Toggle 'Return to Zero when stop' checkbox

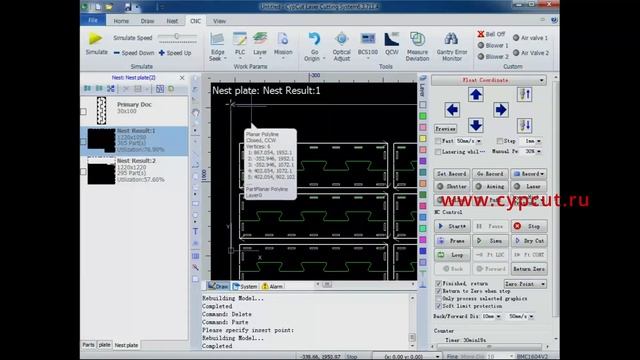[438, 291]
